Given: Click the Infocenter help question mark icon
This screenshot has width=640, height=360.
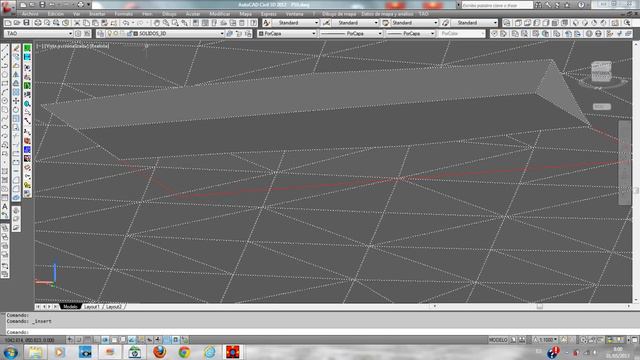Looking at the screenshot, I should click(581, 5).
